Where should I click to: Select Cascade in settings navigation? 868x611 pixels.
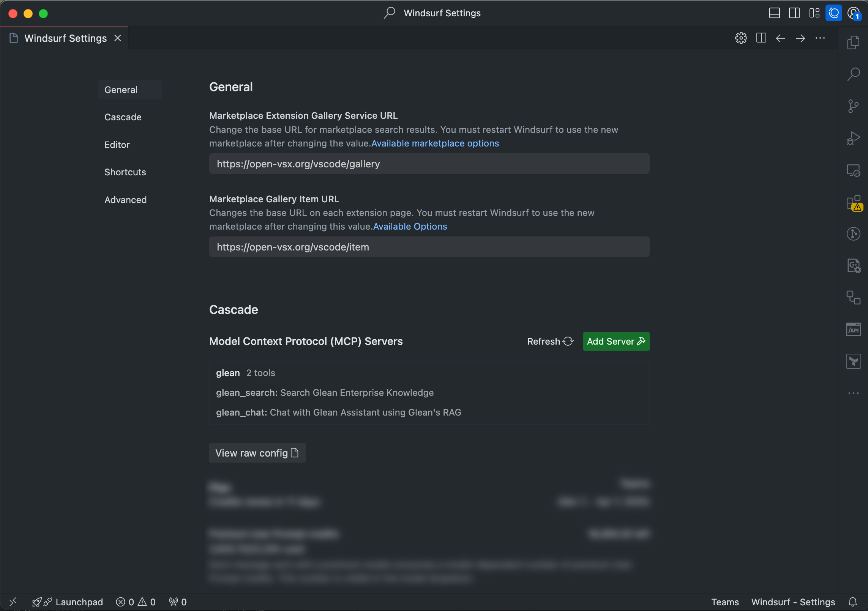click(x=123, y=117)
